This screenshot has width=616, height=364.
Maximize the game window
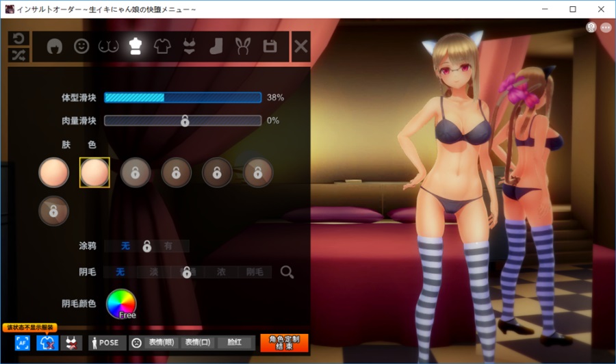click(x=573, y=9)
